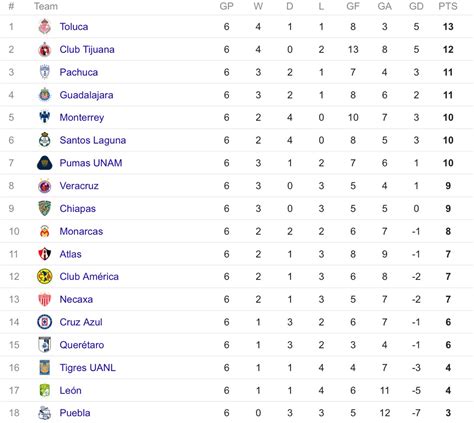The height and width of the screenshot is (423, 474).
Task: Select the Querétaro team name link
Action: point(82,345)
